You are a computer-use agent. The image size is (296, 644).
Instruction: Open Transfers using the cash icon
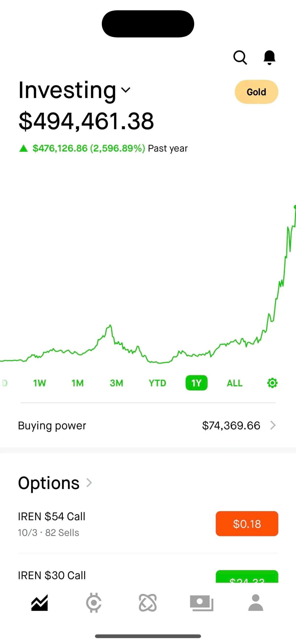point(201,602)
